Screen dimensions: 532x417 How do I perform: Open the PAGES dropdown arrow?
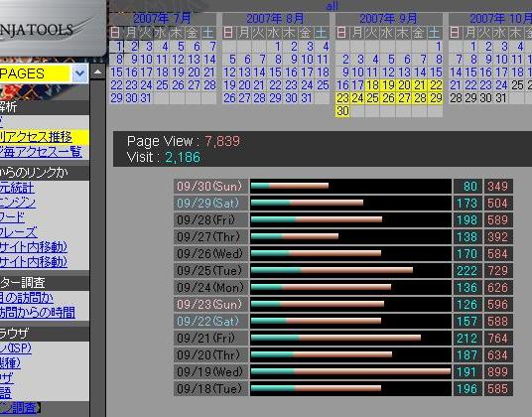tap(79, 73)
